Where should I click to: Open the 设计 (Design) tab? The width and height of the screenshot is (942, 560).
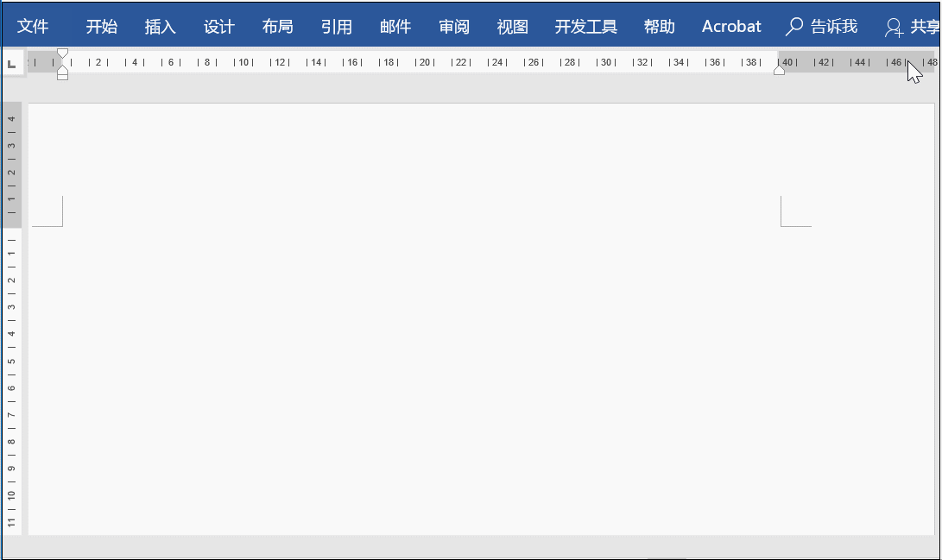tap(218, 26)
